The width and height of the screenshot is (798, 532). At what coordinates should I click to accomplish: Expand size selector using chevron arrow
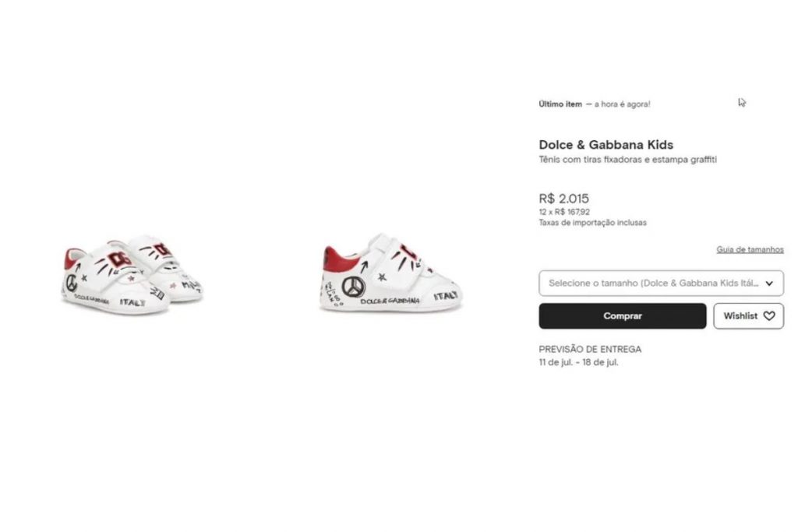pos(769,284)
